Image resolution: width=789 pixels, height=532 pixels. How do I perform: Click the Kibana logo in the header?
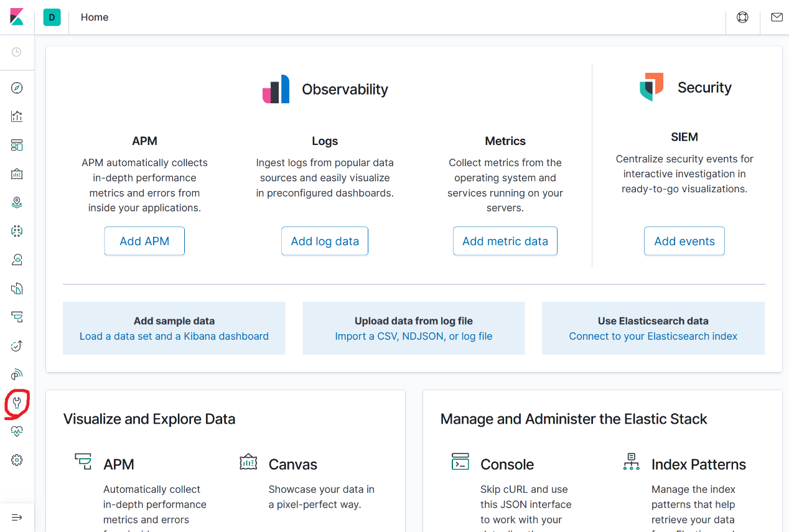(17, 17)
